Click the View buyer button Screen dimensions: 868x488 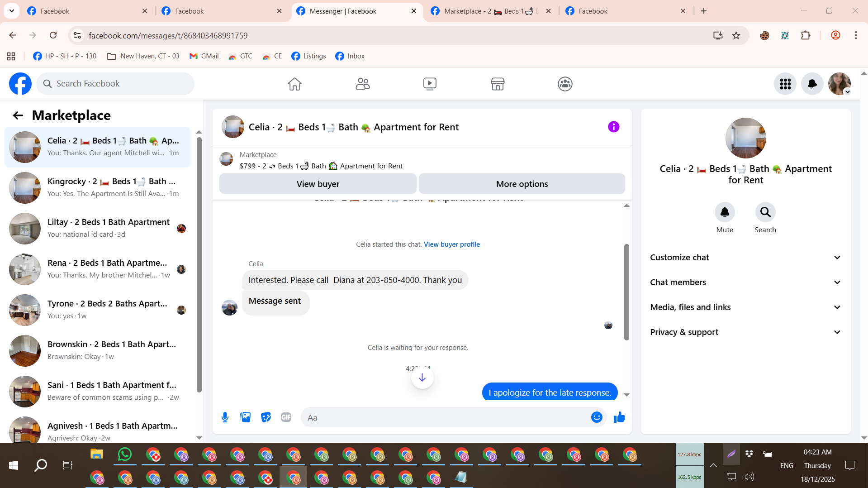tap(318, 184)
